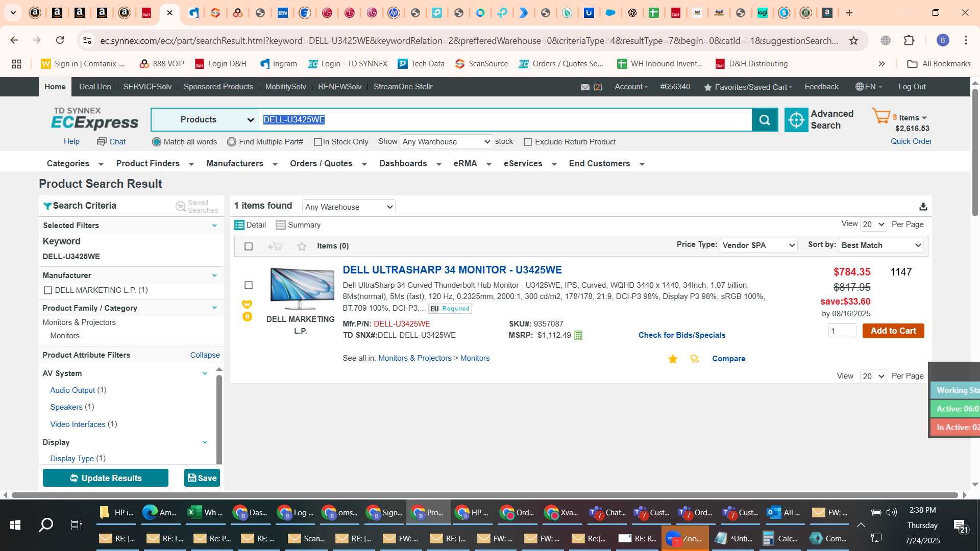
Task: Open Product Finders menu
Action: 155,164
